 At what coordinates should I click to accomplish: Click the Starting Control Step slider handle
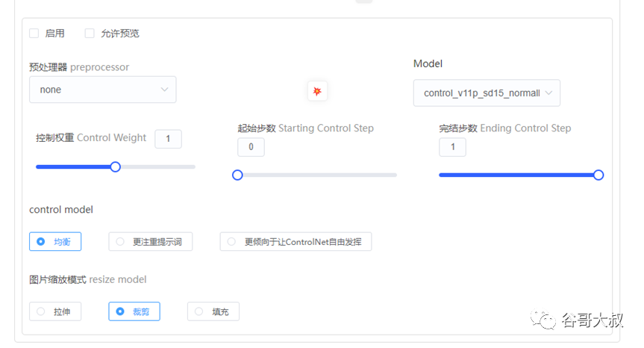pyautogui.click(x=237, y=175)
